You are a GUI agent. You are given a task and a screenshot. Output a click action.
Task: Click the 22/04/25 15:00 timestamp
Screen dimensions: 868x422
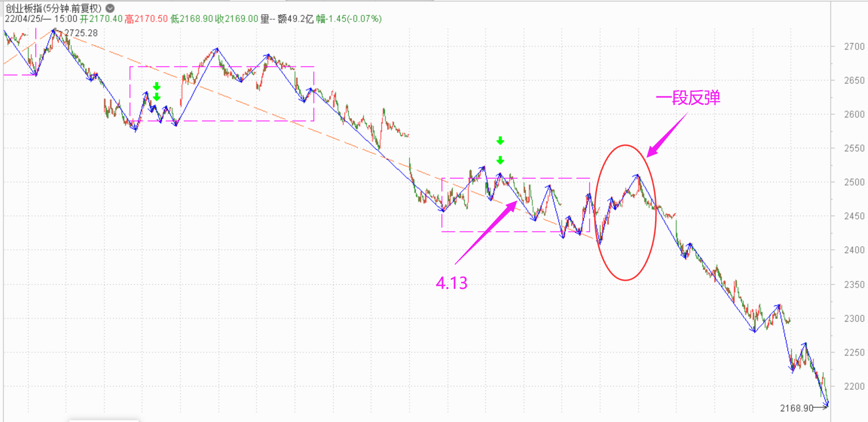point(41,19)
